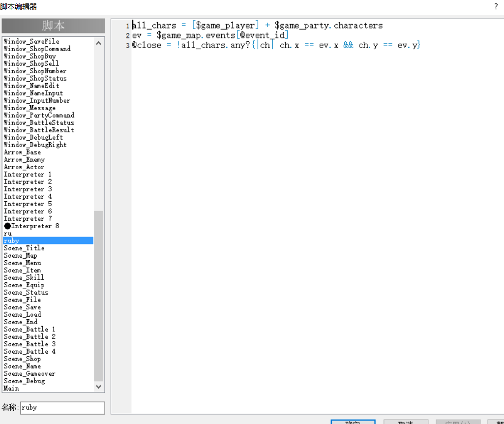Viewport: 504px width, 424px height.
Task: Select the Window_BattleResult script
Action: 39,130
